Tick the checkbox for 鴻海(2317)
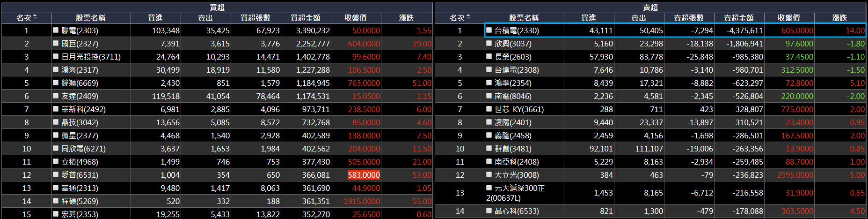 [56, 70]
